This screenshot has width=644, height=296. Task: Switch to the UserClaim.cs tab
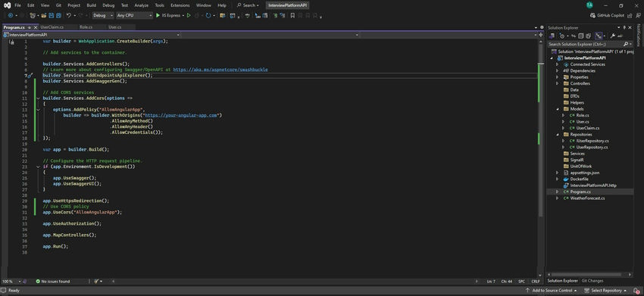[52, 27]
